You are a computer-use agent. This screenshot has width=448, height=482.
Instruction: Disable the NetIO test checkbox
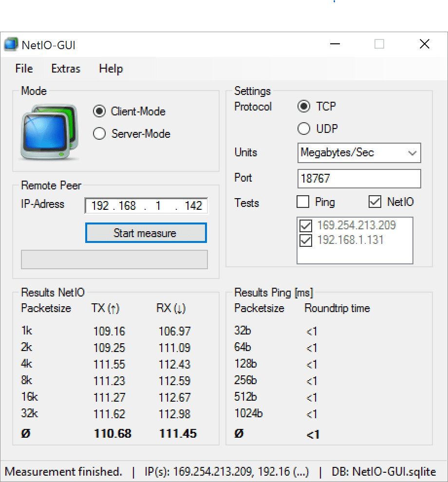coord(375,202)
